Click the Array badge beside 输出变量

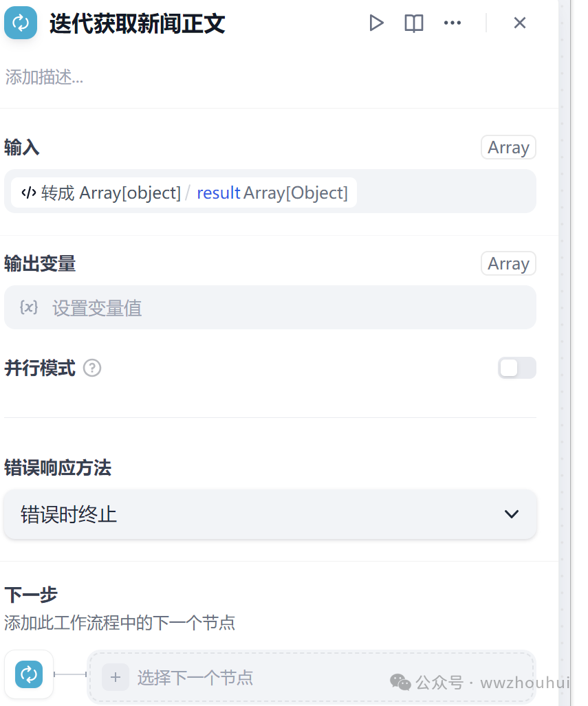click(508, 264)
